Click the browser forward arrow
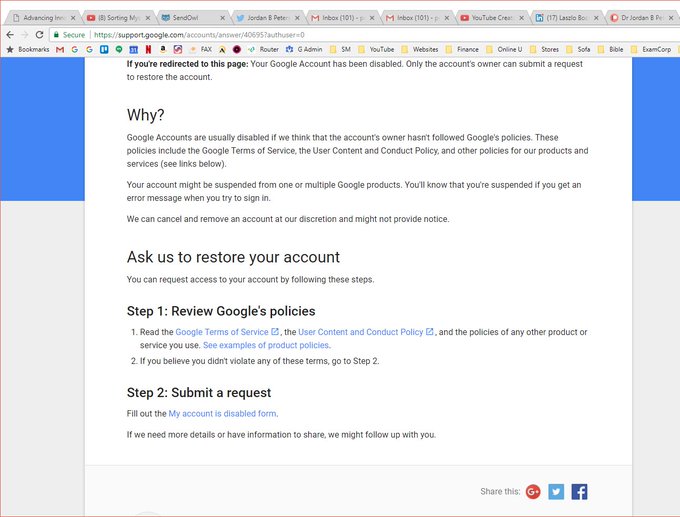The image size is (680, 517). click(25, 35)
